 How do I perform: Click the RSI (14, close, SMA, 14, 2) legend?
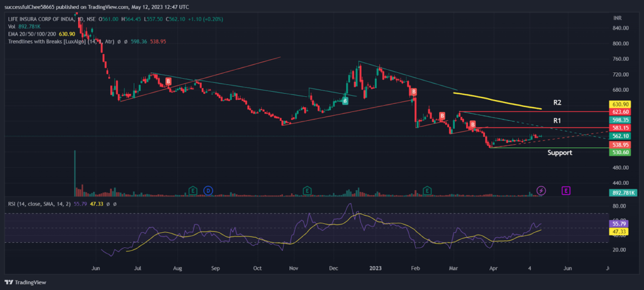(40, 203)
